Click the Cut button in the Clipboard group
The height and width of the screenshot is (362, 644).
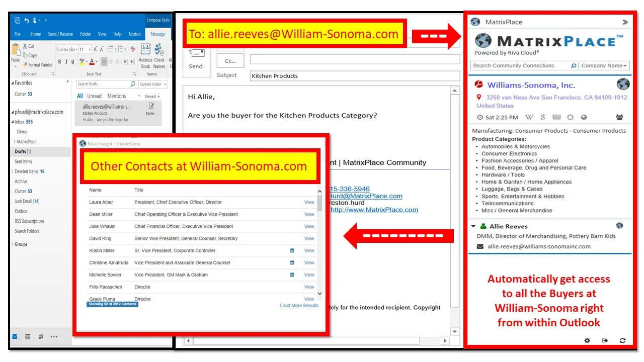click(28, 46)
